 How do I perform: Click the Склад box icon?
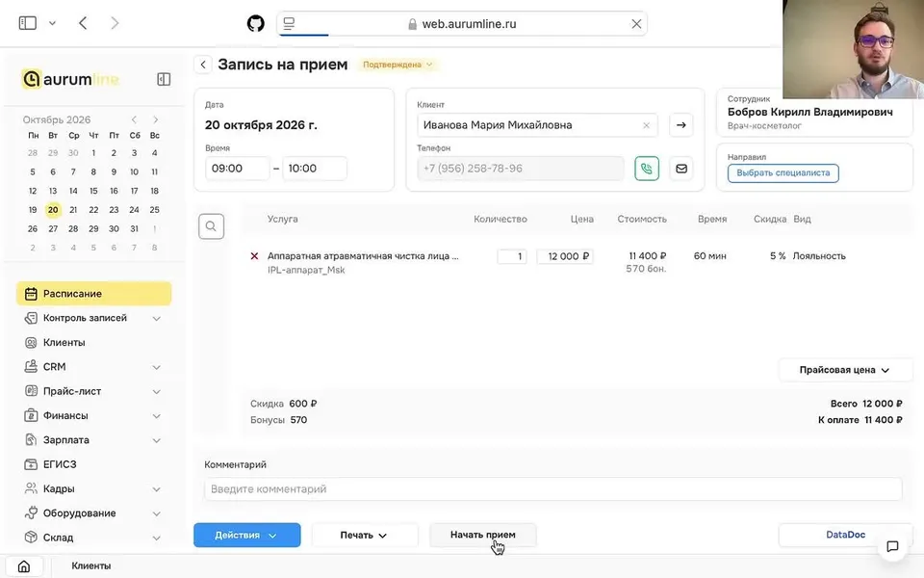click(x=31, y=538)
